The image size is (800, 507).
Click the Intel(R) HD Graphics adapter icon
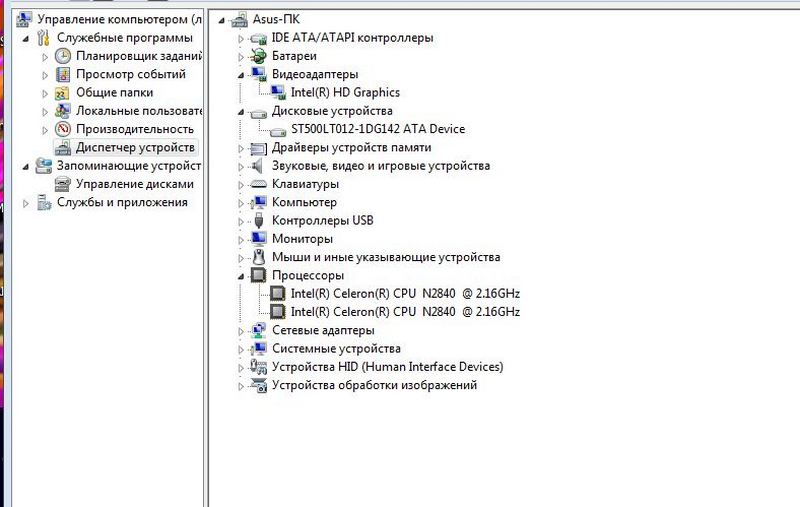click(278, 93)
